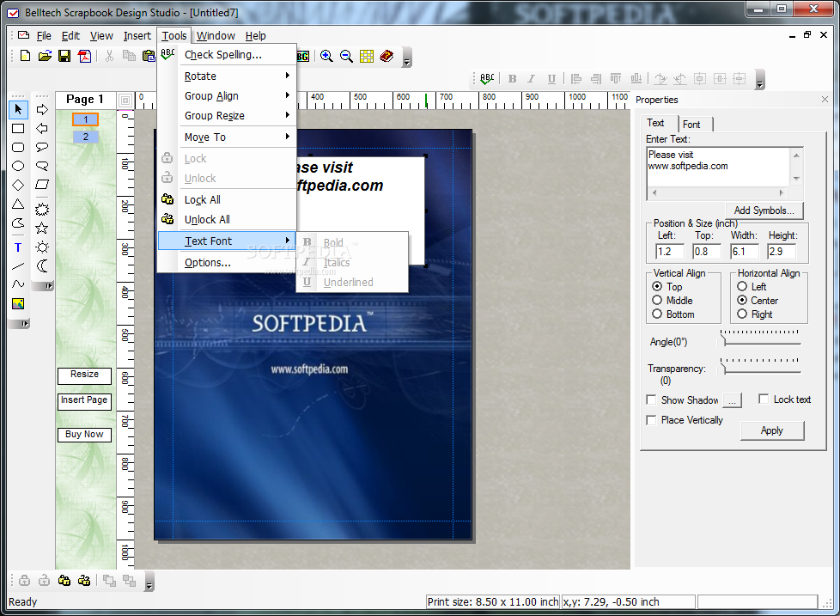Expand the Rotate submenu
The image size is (840, 616).
[237, 76]
